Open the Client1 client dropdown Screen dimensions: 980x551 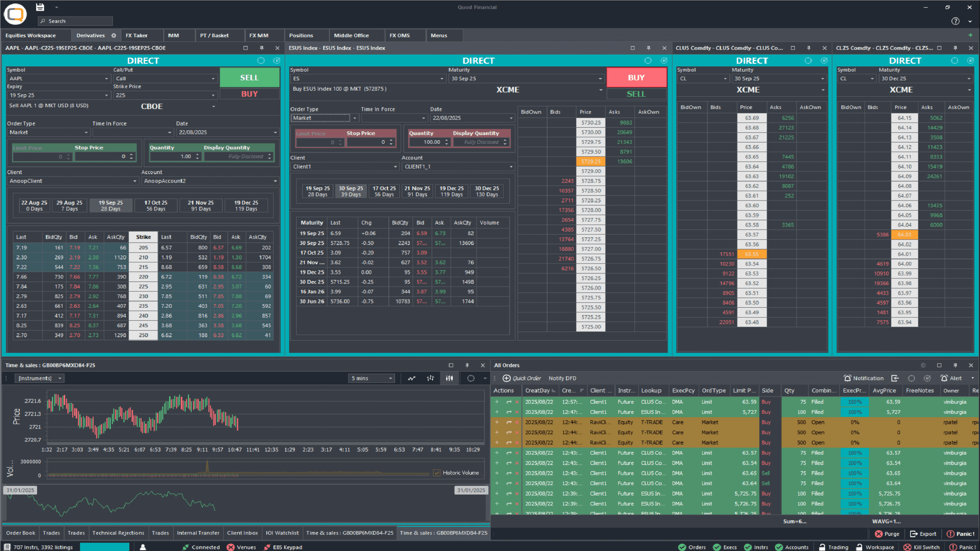[395, 167]
